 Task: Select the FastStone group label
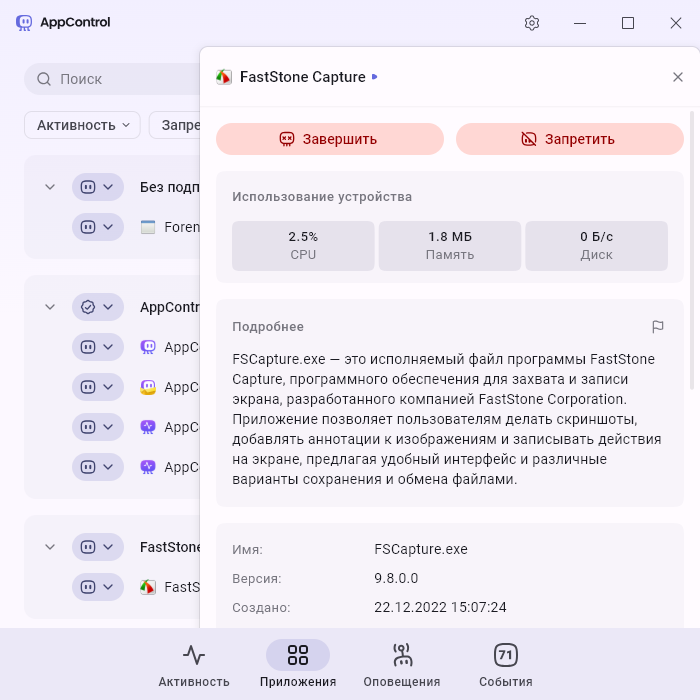[170, 547]
